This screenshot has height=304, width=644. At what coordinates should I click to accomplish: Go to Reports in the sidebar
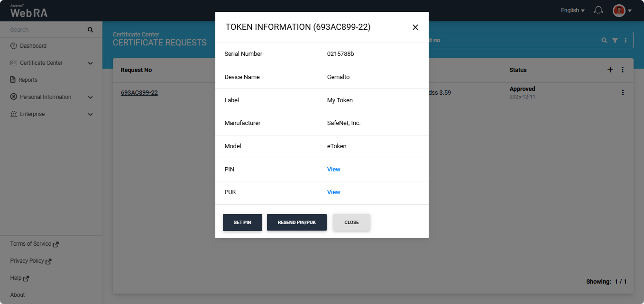coord(28,80)
